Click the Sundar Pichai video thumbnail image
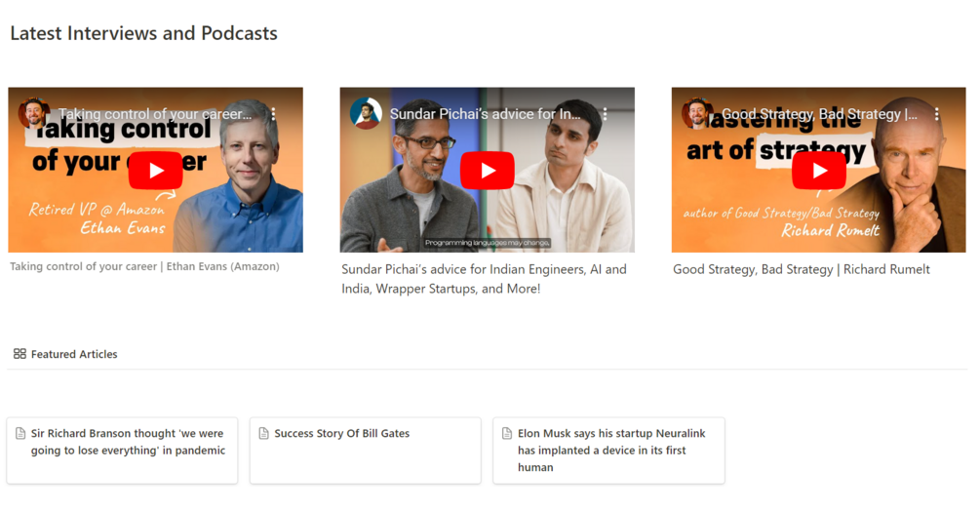Image resolution: width=980 pixels, height=511 pixels. tap(488, 170)
